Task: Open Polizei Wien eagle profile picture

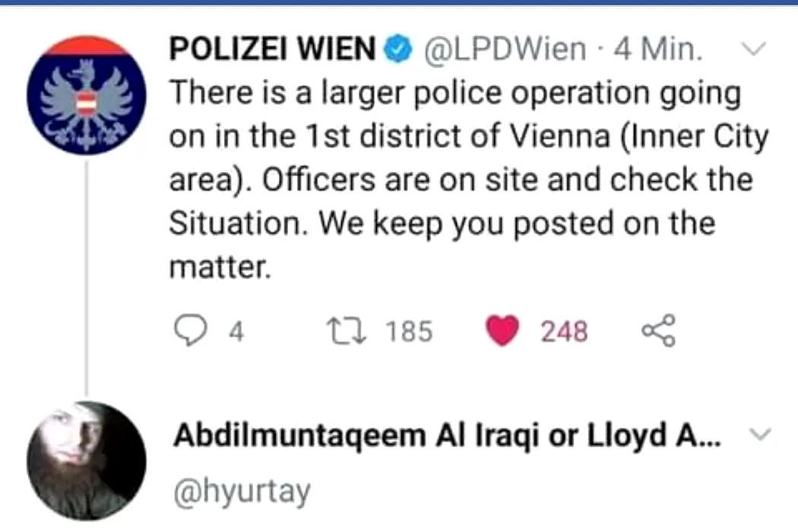Action: point(87,95)
